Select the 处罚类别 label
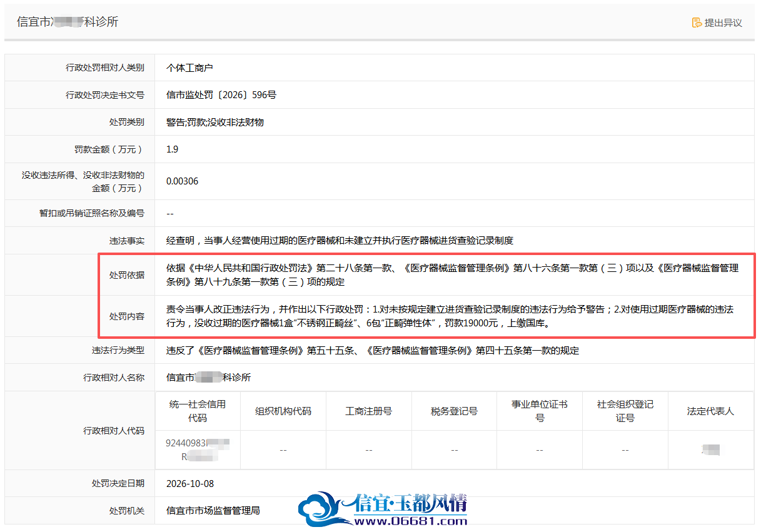This screenshot has height=532, width=766. 127,122
